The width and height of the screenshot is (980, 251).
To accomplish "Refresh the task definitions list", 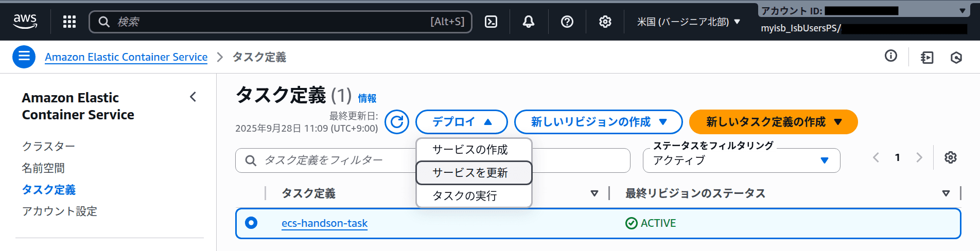I will (397, 122).
